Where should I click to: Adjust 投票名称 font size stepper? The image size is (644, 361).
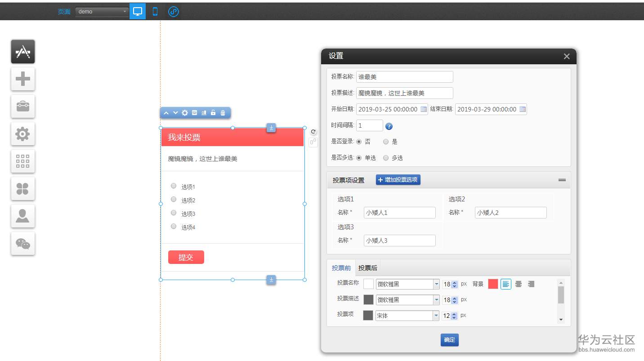click(454, 285)
